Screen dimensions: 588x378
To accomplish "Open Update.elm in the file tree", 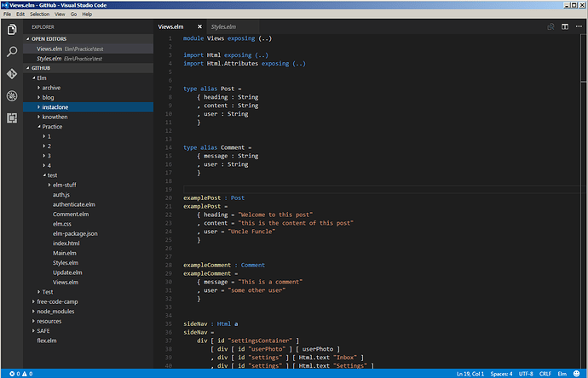I will 66,272.
